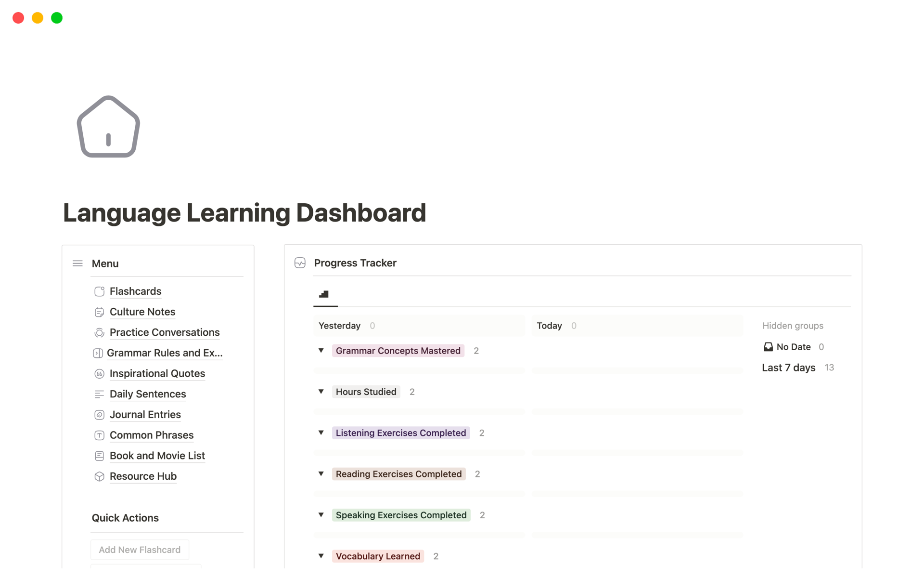Select the Resource Hub menu item
Viewport: 924px width, 578px height.
(x=143, y=476)
